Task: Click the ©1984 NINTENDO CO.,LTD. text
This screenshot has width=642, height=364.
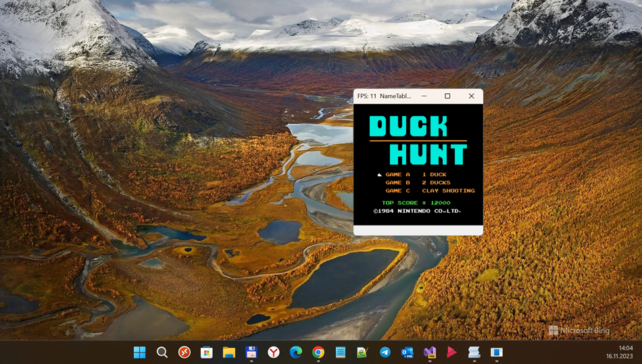Action: [x=417, y=211]
